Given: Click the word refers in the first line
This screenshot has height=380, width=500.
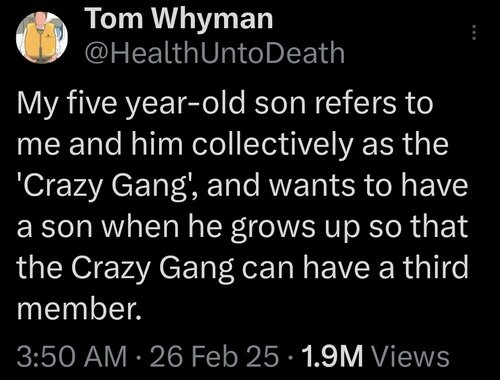Looking at the screenshot, I should [349, 103].
